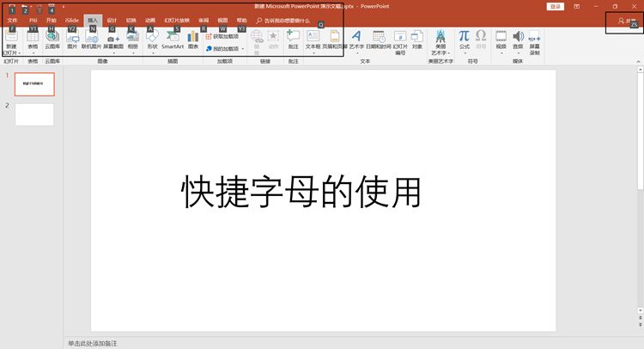The height and width of the screenshot is (349, 644).
Task: Switch to the 幻灯片放映 Slide Show tab
Action: pyautogui.click(x=177, y=20)
